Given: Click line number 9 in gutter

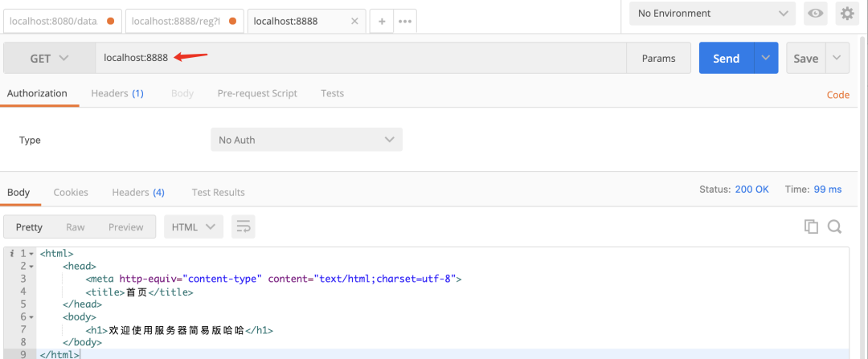Looking at the screenshot, I should [23, 354].
